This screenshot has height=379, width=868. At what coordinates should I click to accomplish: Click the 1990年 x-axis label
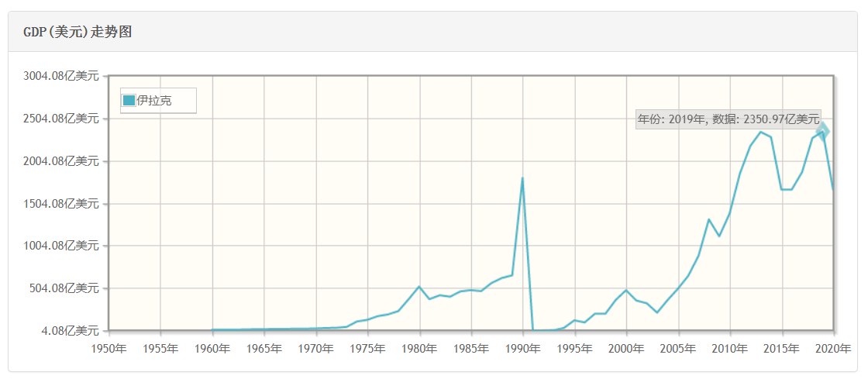coord(523,349)
